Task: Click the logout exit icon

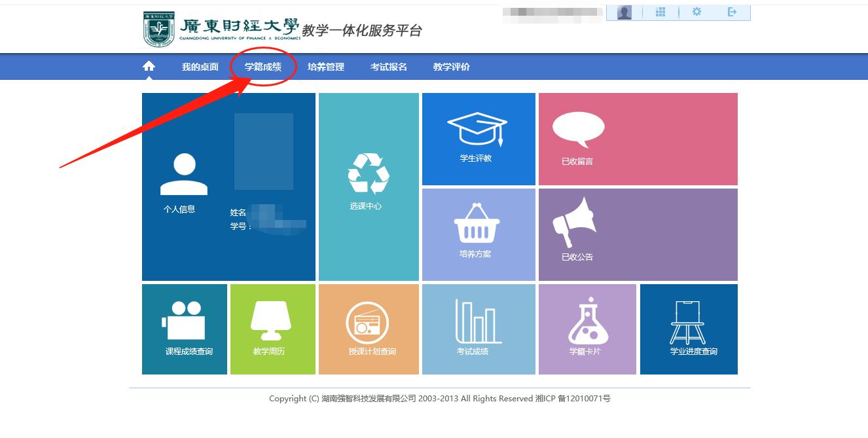Action: (732, 12)
